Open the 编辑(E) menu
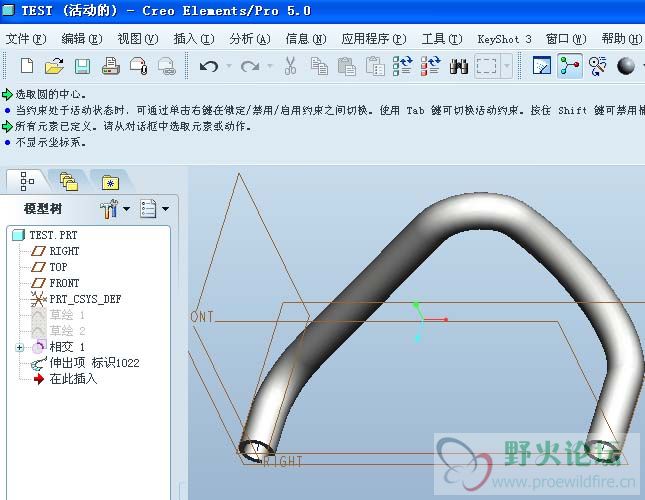The height and width of the screenshot is (500, 645). [x=81, y=39]
